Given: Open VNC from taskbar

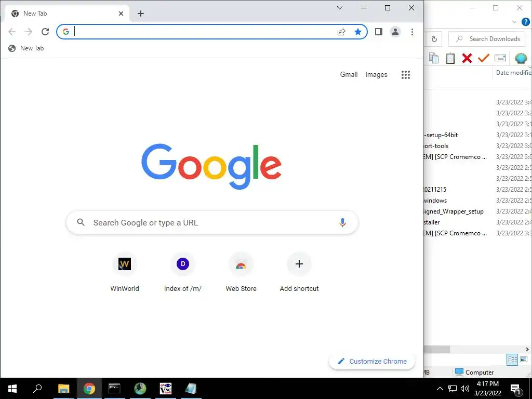Looking at the screenshot, I should 165,389.
